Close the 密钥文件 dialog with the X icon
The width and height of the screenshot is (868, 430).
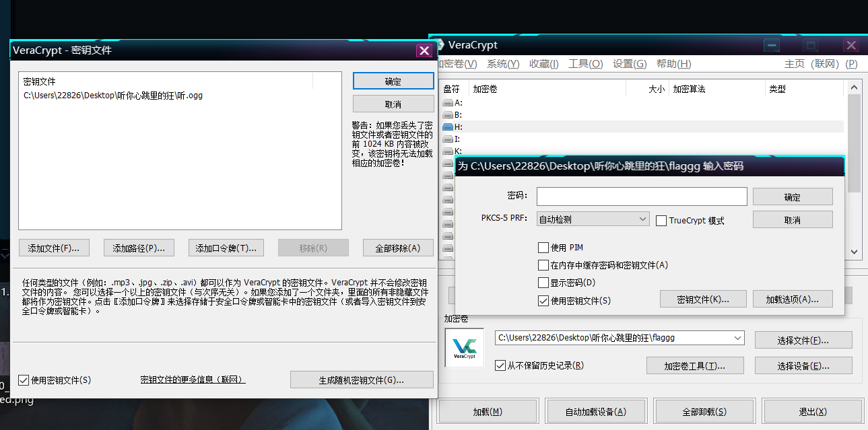pos(424,50)
